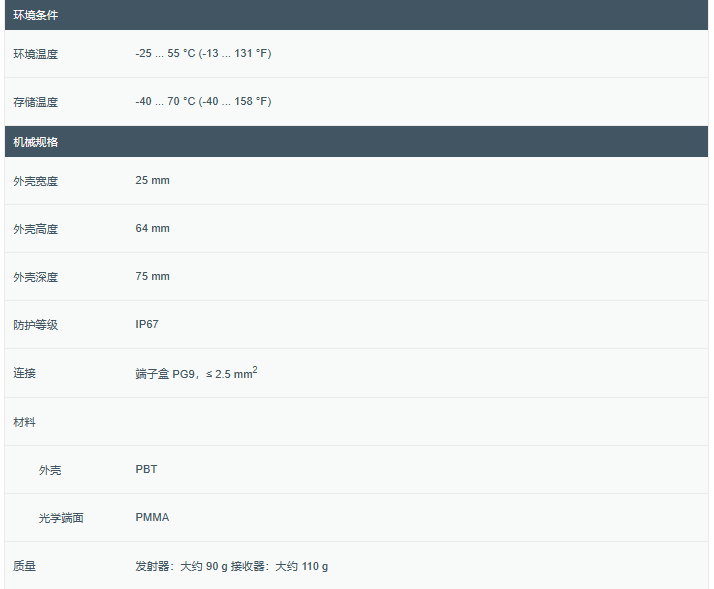Select the 材料 row label
Viewport: 714px width, 589px height.
click(24, 422)
